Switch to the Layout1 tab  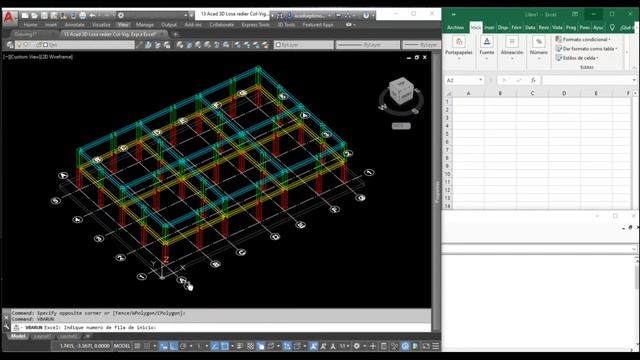click(x=42, y=336)
